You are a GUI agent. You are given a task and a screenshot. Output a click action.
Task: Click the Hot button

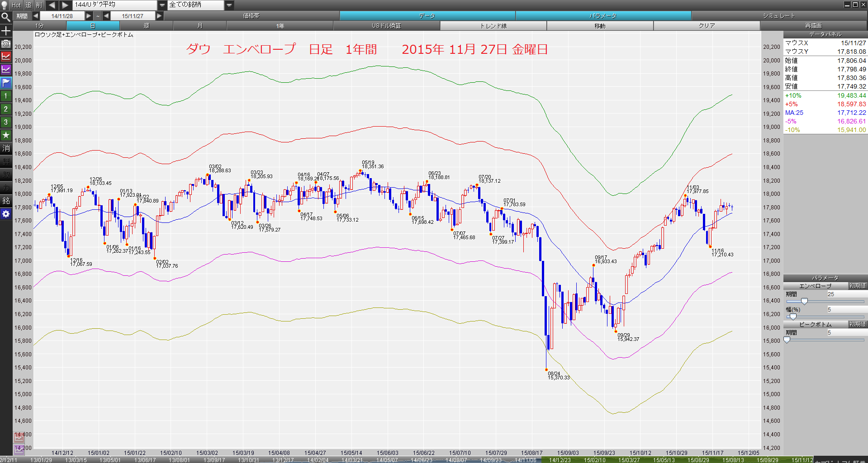coord(16,5)
